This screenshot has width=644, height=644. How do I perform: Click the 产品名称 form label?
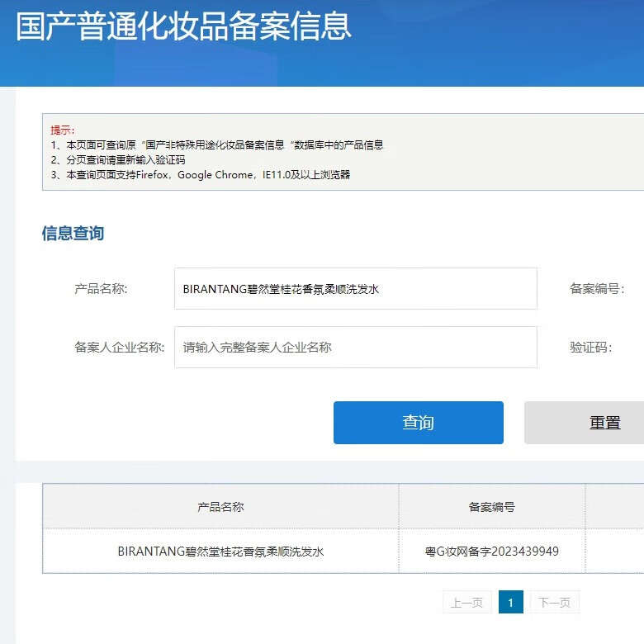(101, 289)
